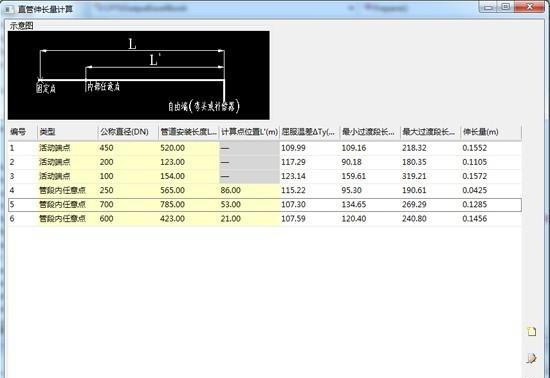The height and width of the screenshot is (378, 550).
Task: Select yield temperature value 107.30
Action: pyautogui.click(x=293, y=204)
